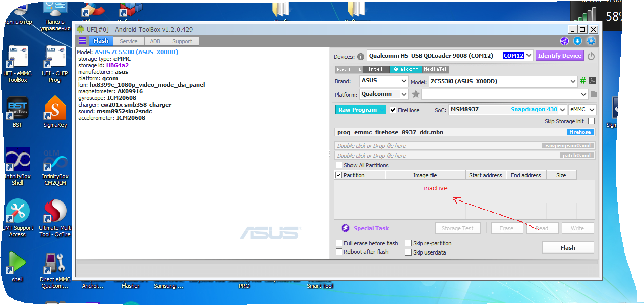Image resolution: width=644 pixels, height=305 pixels.
Task: Open the eMMC storage type dropdown
Action: [x=582, y=110]
